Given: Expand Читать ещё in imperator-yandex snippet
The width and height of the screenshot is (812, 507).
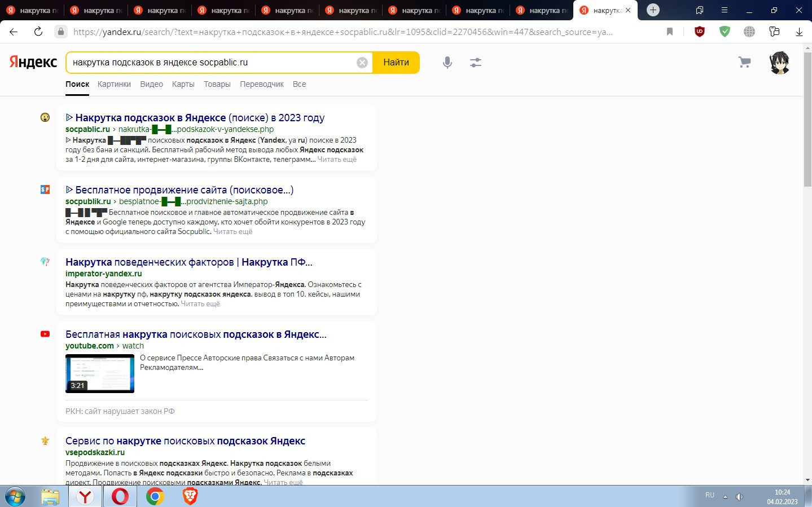Looking at the screenshot, I should point(200,304).
